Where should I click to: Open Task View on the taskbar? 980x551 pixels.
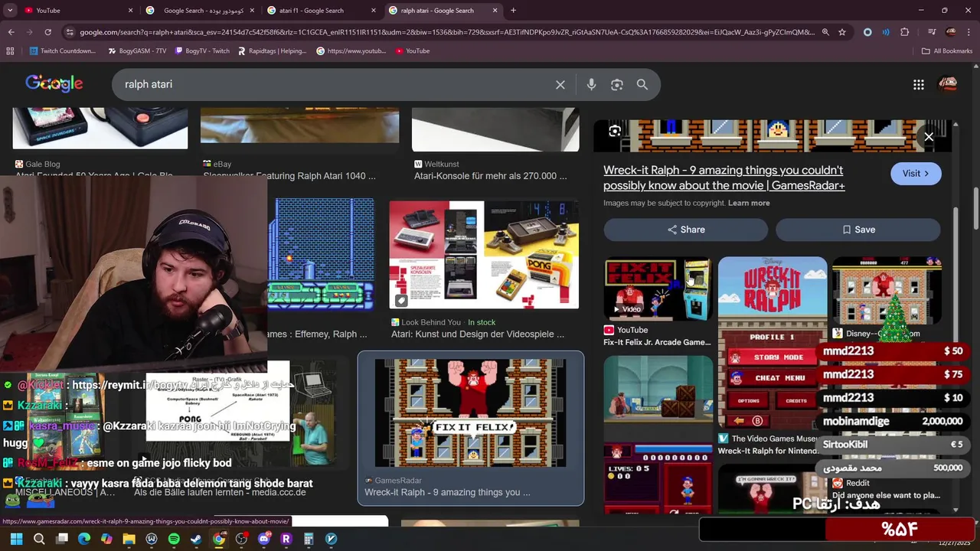pos(62,540)
